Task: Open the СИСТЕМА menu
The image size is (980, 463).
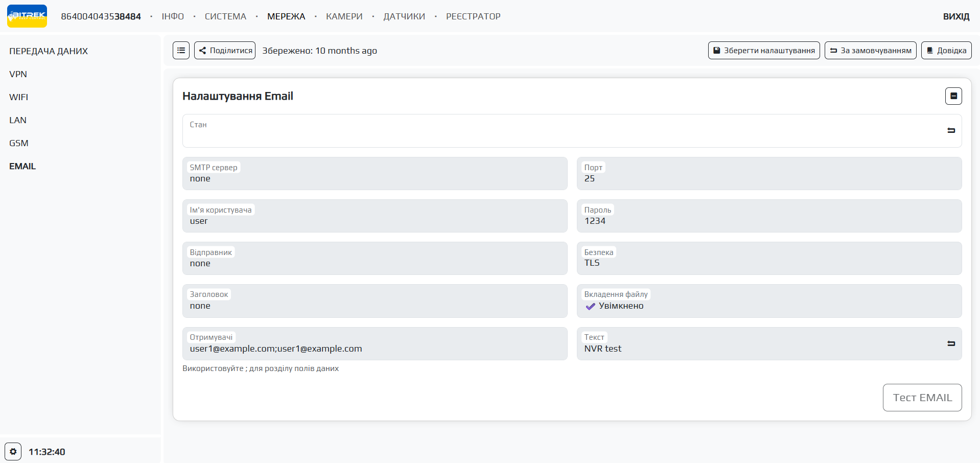Action: (x=225, y=16)
